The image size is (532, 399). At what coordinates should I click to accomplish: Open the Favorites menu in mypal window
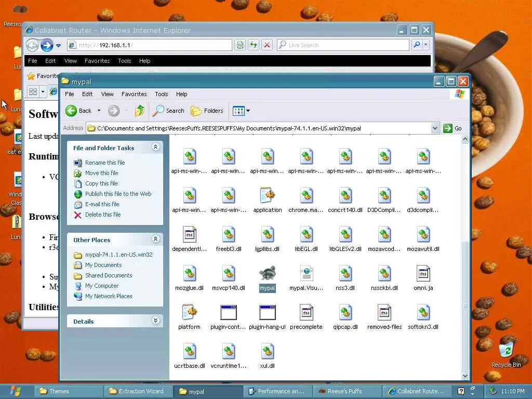[x=134, y=94]
